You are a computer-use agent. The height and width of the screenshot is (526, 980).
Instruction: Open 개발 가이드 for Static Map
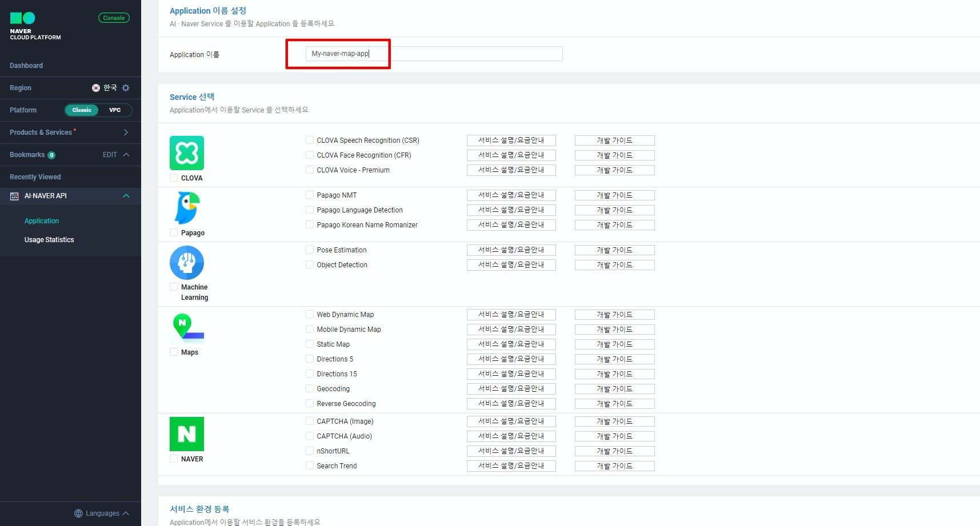tap(615, 344)
